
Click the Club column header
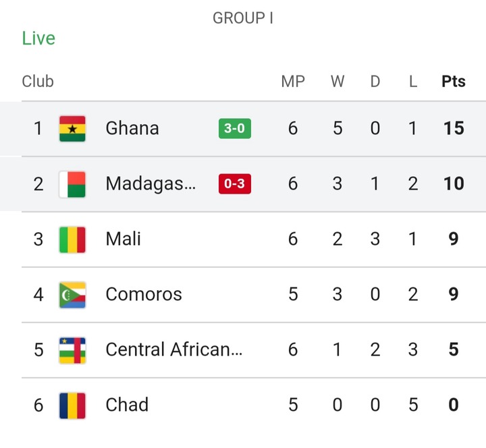click(x=38, y=82)
